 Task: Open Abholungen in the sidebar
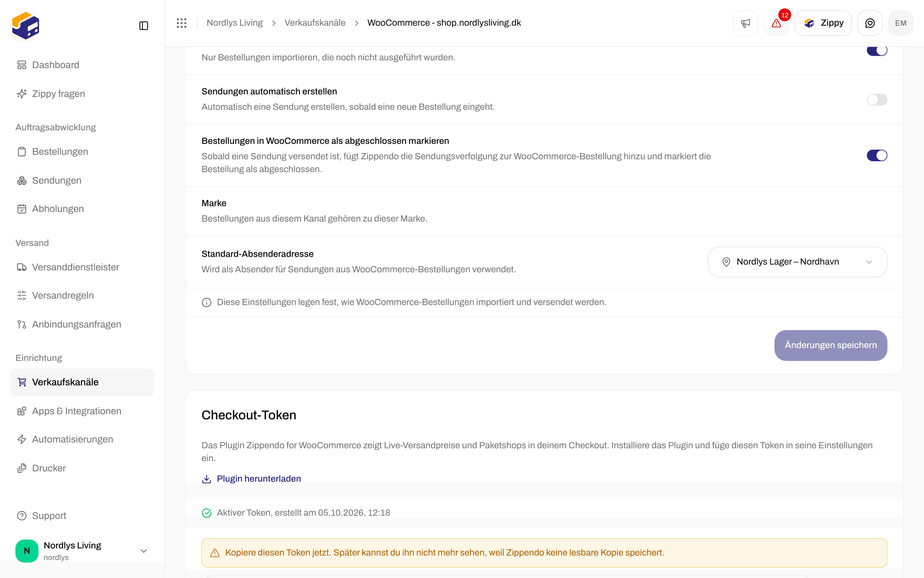click(x=82, y=209)
